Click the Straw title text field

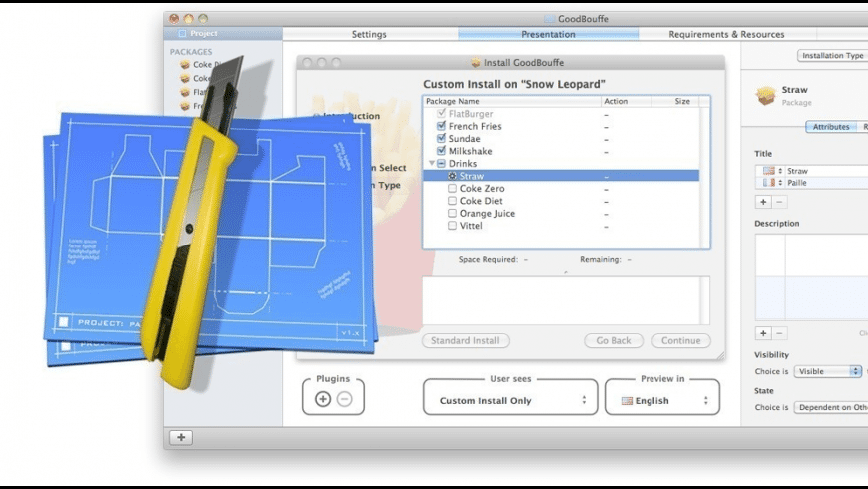[826, 171]
